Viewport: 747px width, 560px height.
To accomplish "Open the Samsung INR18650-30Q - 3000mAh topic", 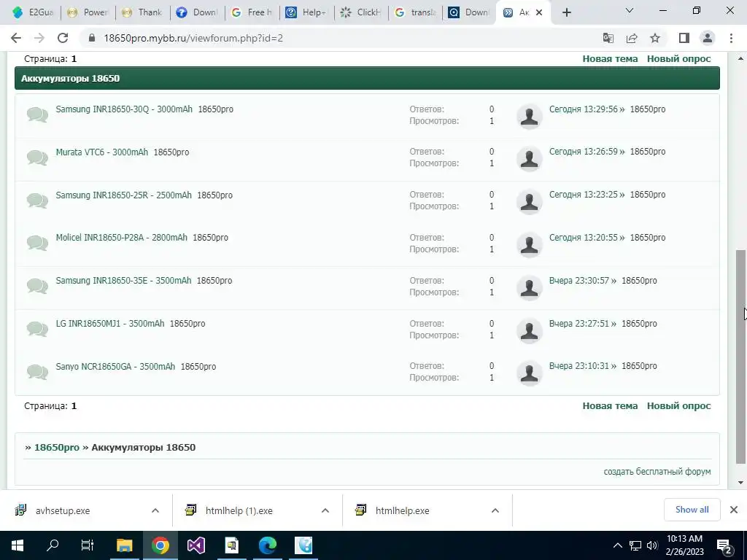I will pyautogui.click(x=124, y=109).
